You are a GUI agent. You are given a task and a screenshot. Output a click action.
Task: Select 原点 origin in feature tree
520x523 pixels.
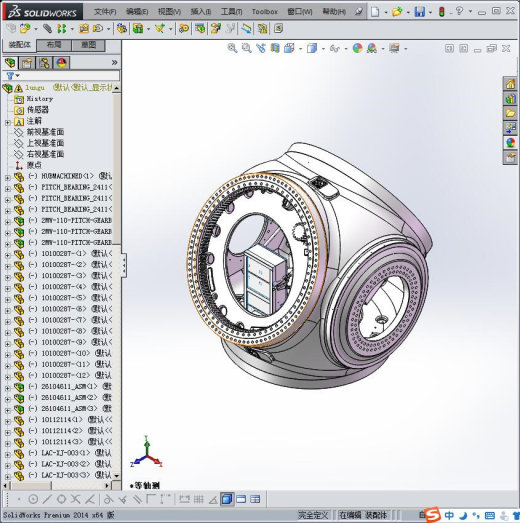pos(34,165)
